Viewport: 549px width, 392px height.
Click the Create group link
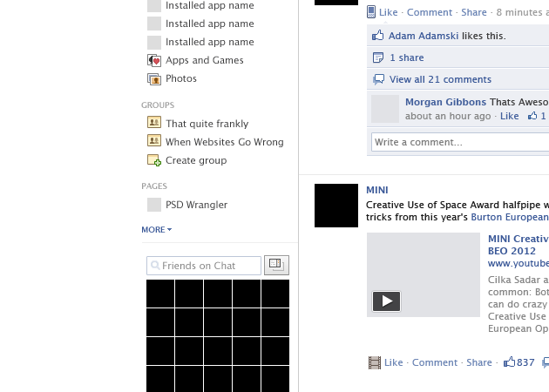pos(196,160)
